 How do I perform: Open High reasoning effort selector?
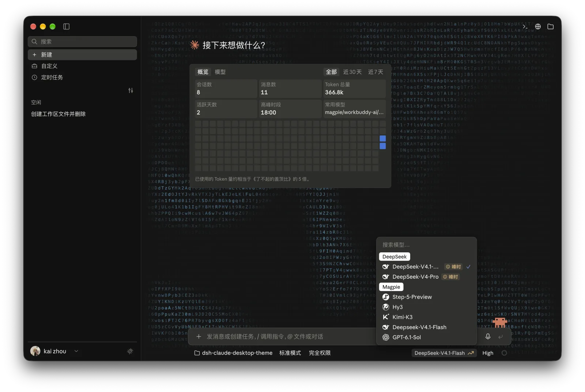488,353
